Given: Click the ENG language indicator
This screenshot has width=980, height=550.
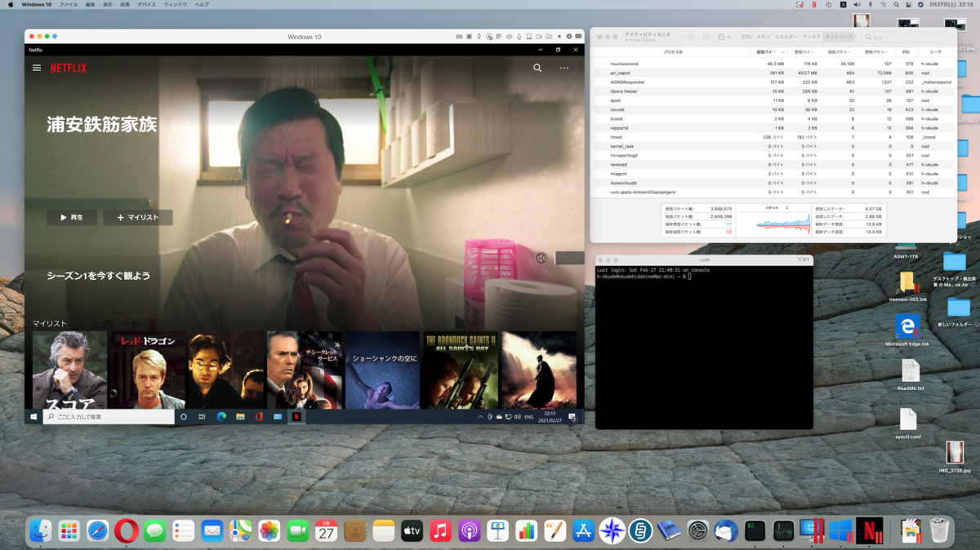Looking at the screenshot, I should click(528, 416).
